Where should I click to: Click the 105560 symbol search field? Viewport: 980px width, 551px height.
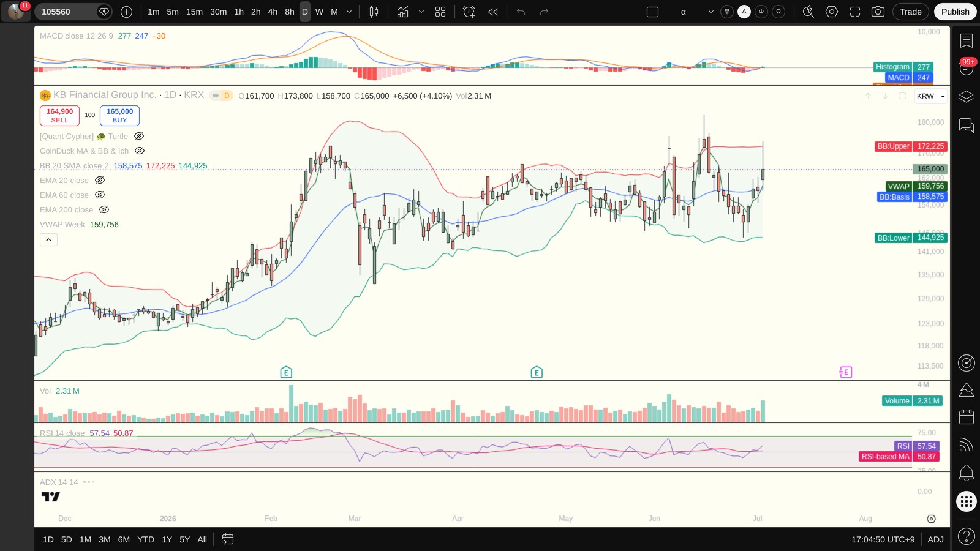click(66, 12)
